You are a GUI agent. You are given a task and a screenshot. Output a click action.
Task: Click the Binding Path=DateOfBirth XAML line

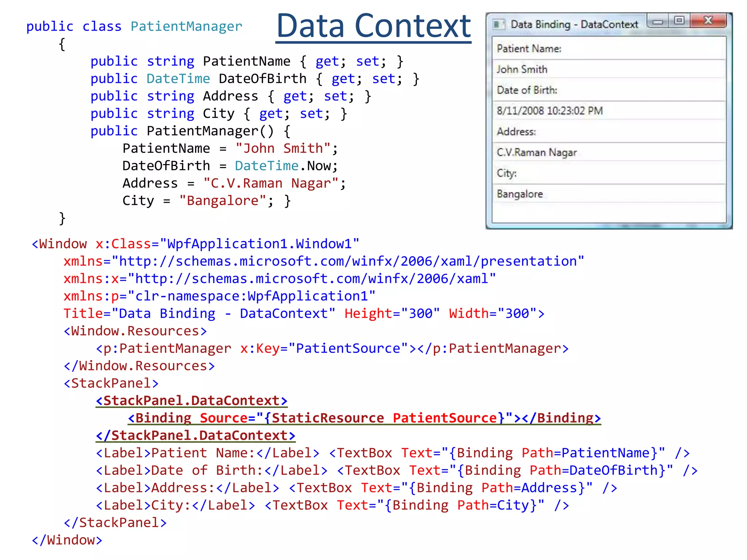pos(397,470)
